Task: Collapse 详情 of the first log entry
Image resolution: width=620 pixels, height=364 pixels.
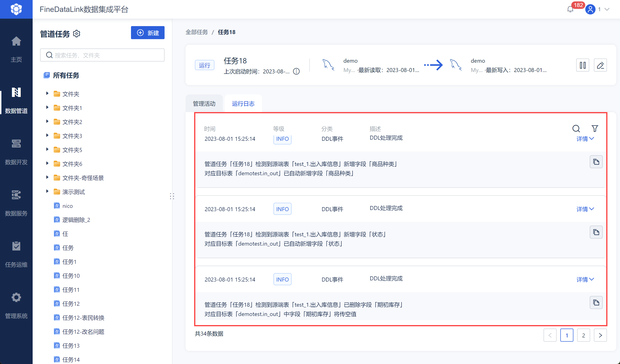Action: [585, 139]
